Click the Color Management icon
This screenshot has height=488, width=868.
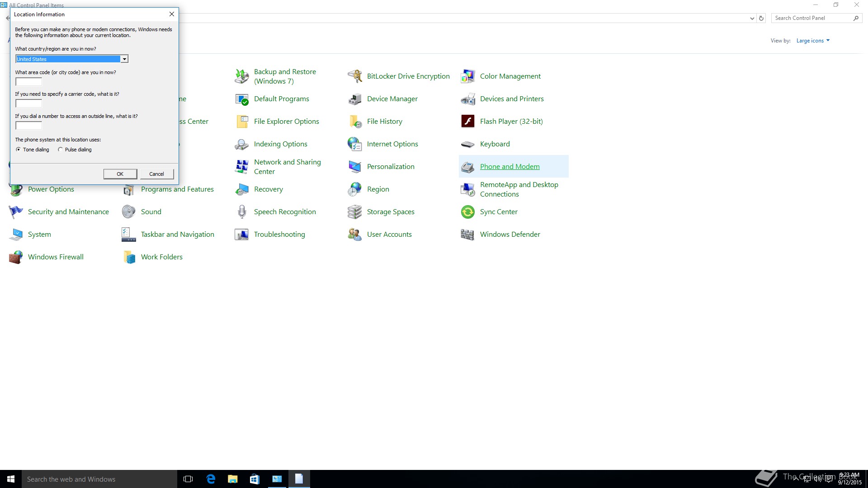coord(468,76)
